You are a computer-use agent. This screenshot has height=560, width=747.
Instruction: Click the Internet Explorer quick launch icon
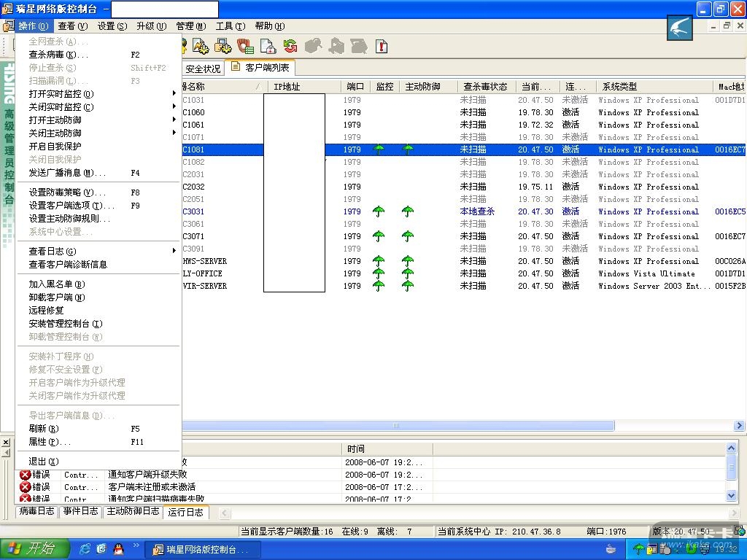[85, 549]
